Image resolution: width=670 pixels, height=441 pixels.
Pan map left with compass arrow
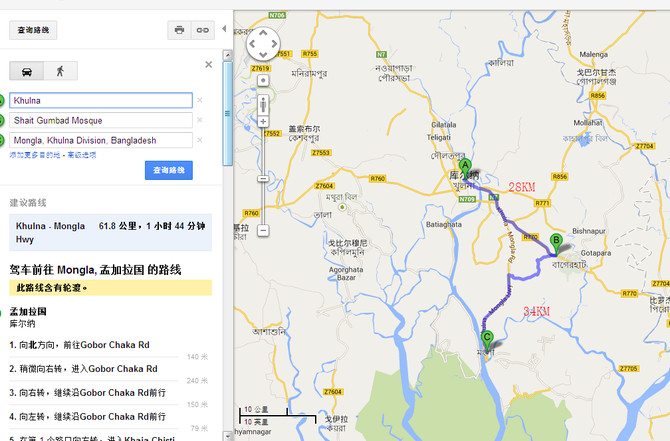click(x=252, y=44)
